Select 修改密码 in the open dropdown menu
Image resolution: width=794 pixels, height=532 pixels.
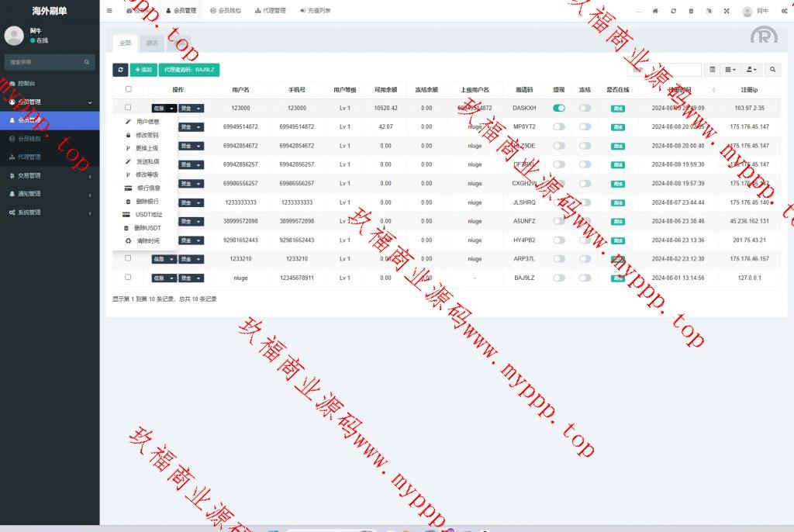(147, 135)
